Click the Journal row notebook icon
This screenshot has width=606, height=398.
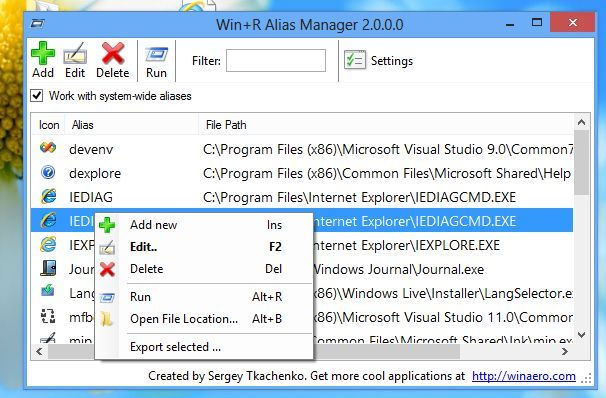click(x=48, y=269)
